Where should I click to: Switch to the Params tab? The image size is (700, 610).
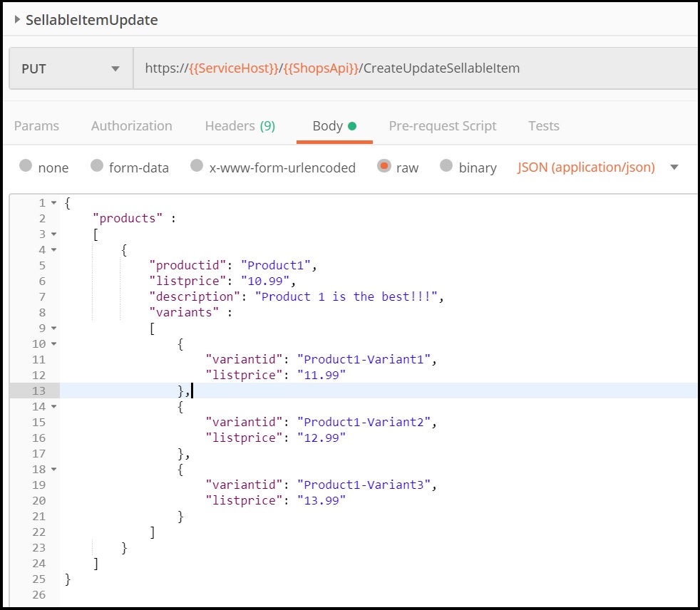pos(36,126)
